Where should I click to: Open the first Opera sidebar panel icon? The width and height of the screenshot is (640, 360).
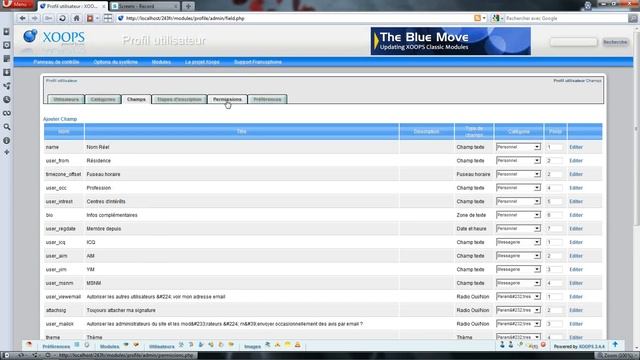tap(7, 31)
